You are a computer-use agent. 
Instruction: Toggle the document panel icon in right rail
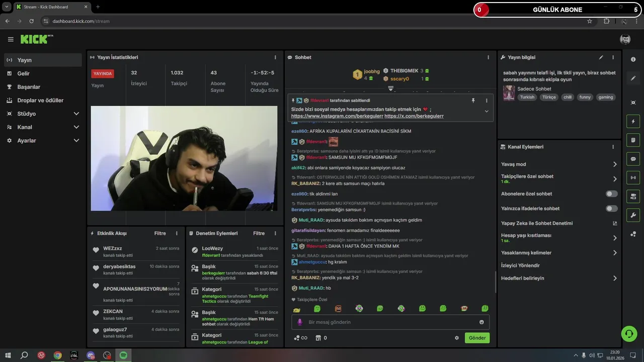point(633,140)
